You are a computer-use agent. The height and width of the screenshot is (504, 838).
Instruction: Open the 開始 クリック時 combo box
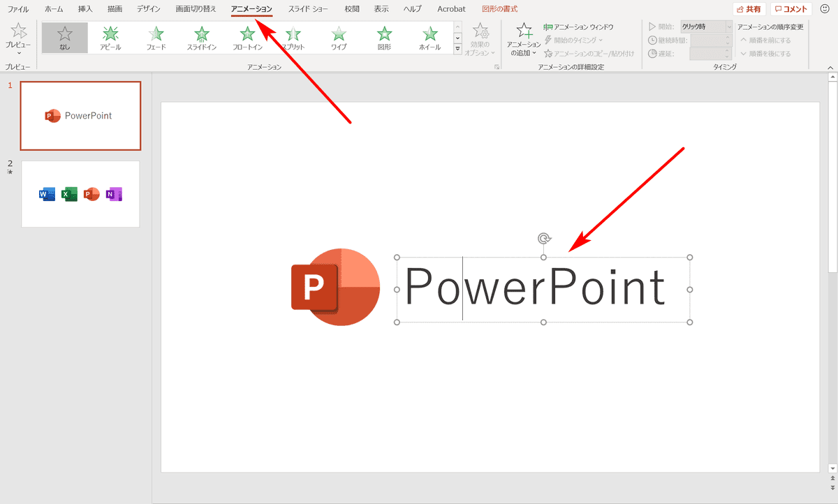point(707,27)
